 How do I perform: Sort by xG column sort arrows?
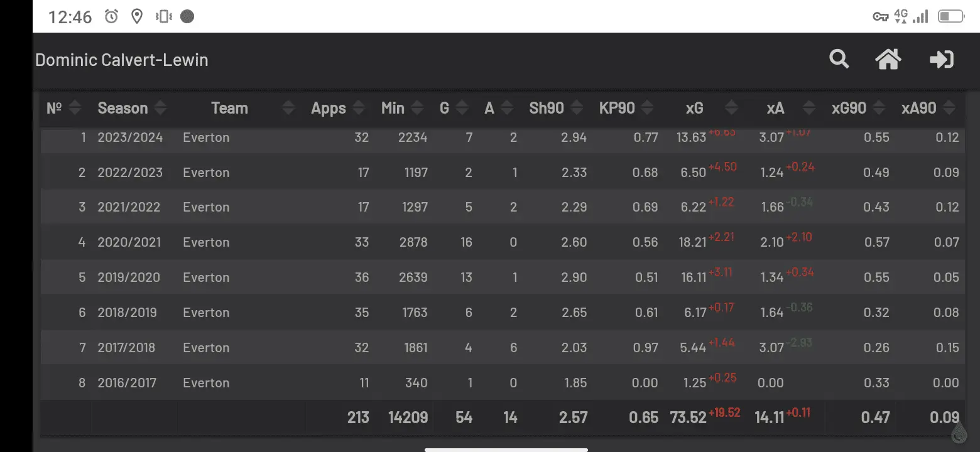pyautogui.click(x=731, y=108)
